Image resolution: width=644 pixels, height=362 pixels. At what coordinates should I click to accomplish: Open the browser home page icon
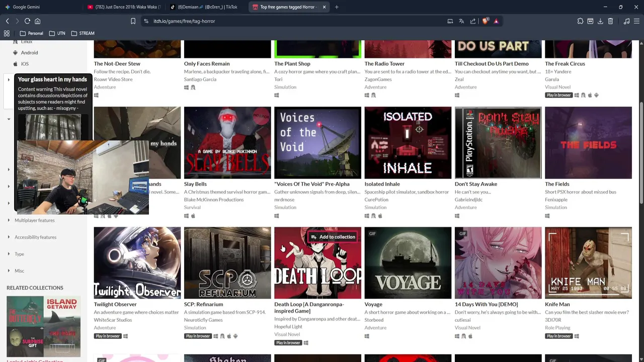(37, 21)
